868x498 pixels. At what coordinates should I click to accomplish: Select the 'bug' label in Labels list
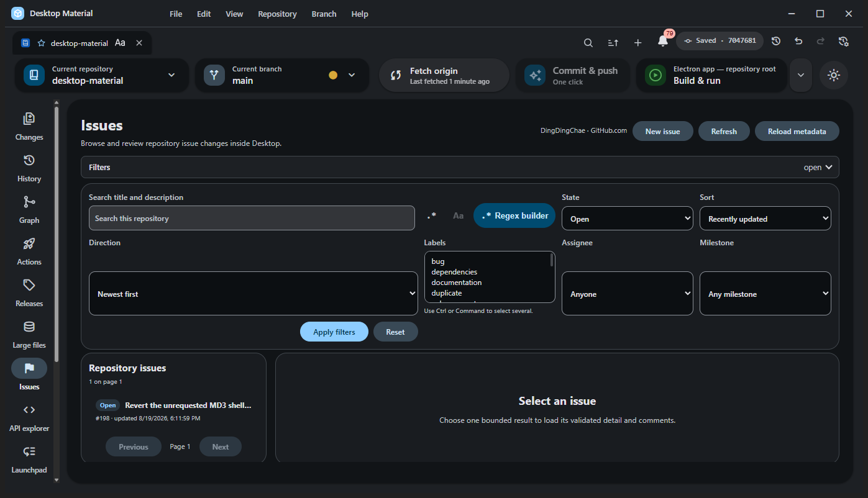(x=438, y=261)
